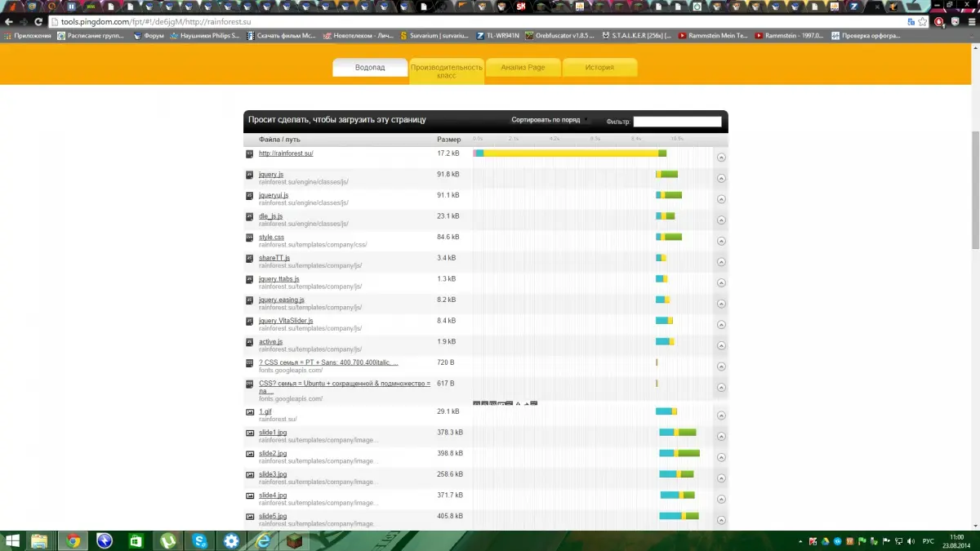Click the slide2.jpg load time bar
Screen dimensions: 980x551
679,453
